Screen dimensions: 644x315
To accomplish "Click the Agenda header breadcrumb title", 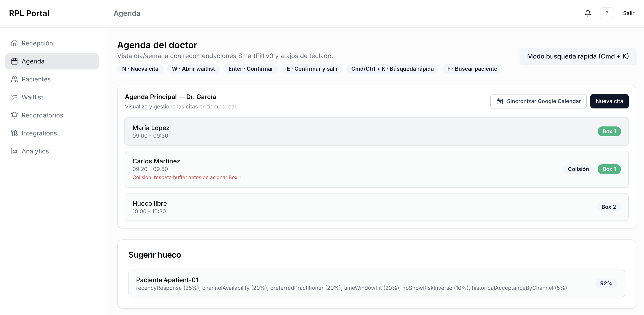I will pos(127,13).
